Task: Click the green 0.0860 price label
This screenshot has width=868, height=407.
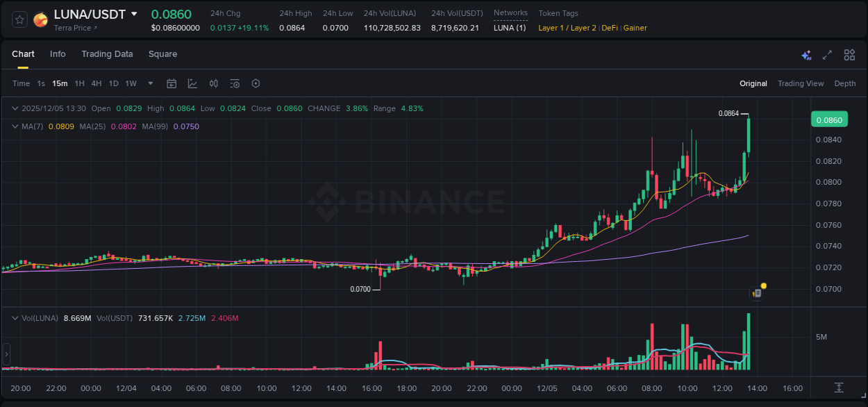Action: point(829,119)
